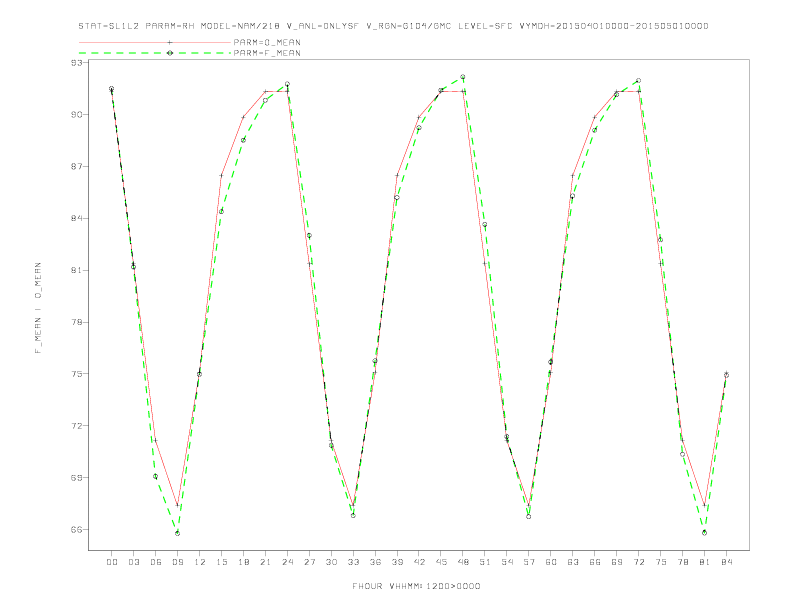Viewport: 792px width, 612px height.
Task: Click x-axis forecast hour label 42
Action: pyautogui.click(x=419, y=562)
